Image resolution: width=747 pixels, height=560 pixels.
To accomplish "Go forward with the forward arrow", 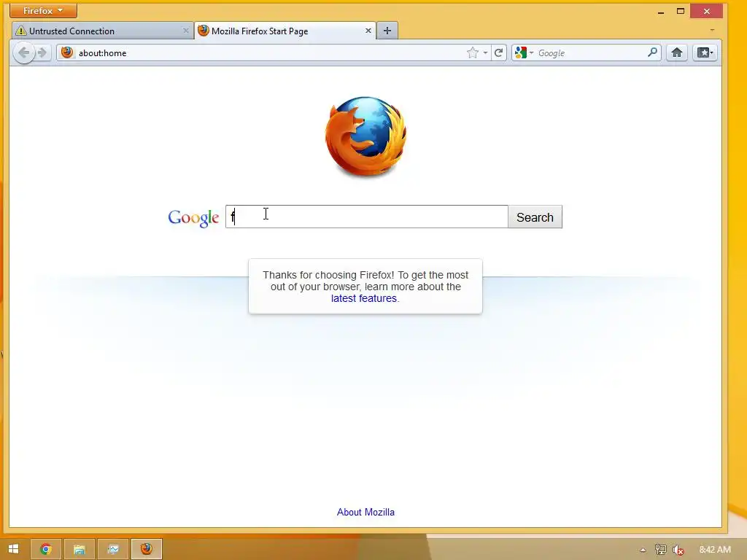I will point(42,52).
